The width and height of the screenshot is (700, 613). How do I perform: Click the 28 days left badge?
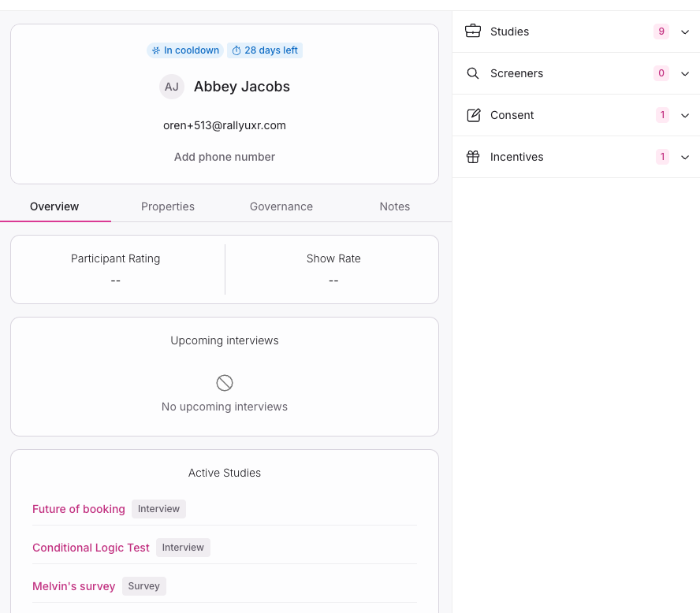(x=265, y=50)
